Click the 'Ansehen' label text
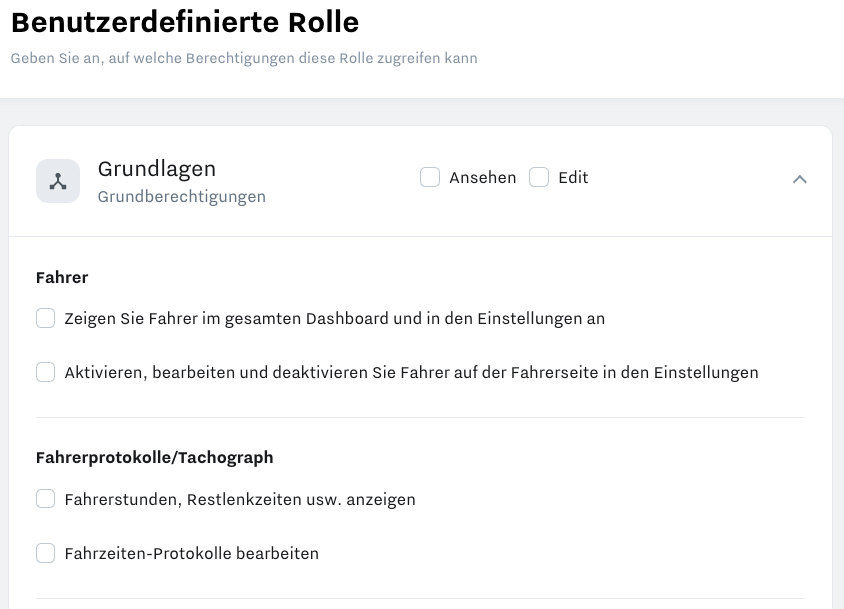The image size is (844, 609). (482, 178)
